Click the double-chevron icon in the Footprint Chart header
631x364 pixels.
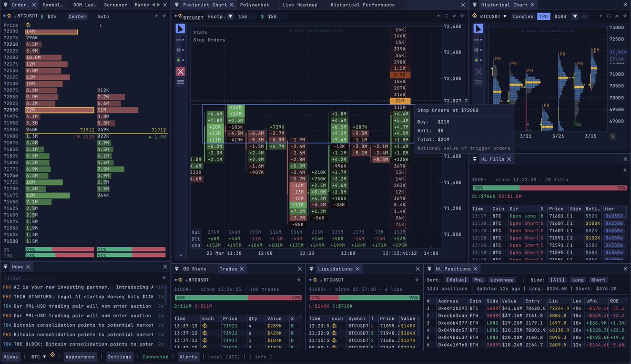[x=454, y=16]
